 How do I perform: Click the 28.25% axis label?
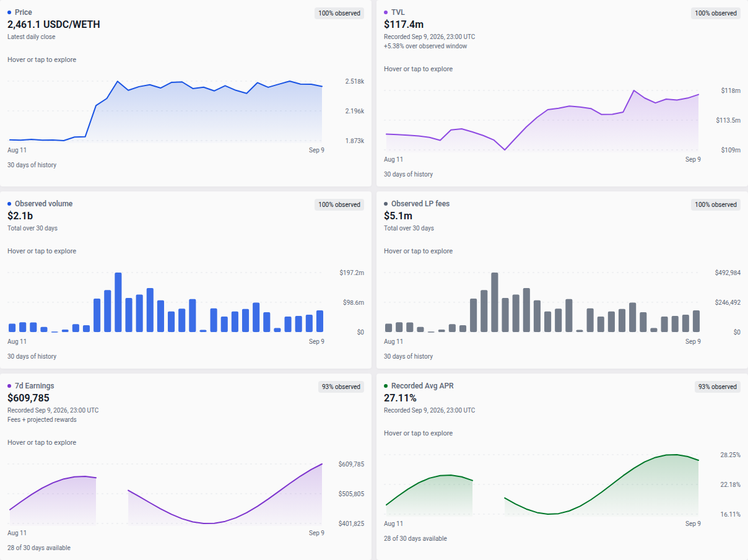730,455
